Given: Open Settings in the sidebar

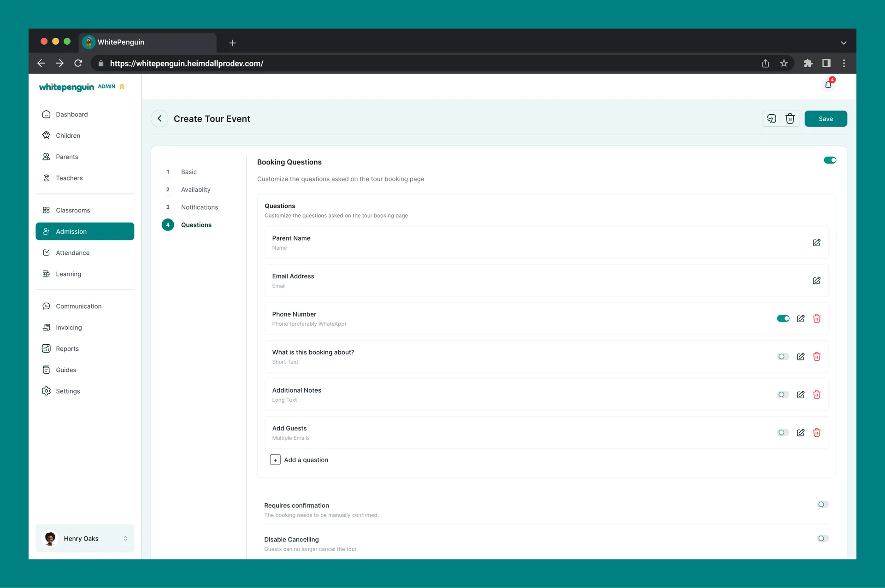Looking at the screenshot, I should pos(85,391).
